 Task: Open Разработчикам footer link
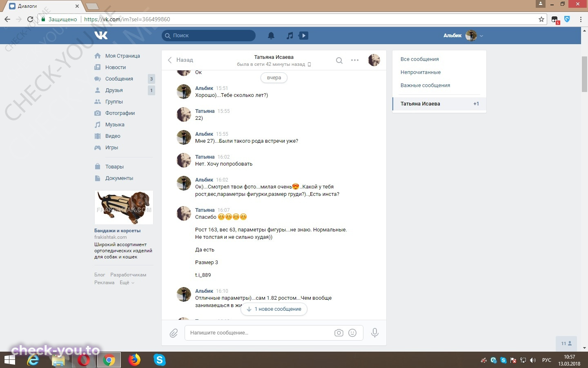click(128, 275)
